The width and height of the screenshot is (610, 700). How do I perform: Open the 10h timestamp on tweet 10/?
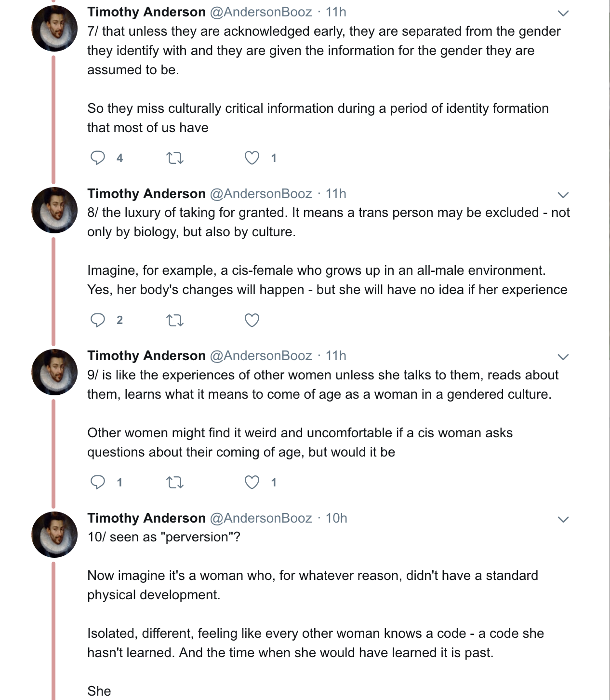point(336,518)
